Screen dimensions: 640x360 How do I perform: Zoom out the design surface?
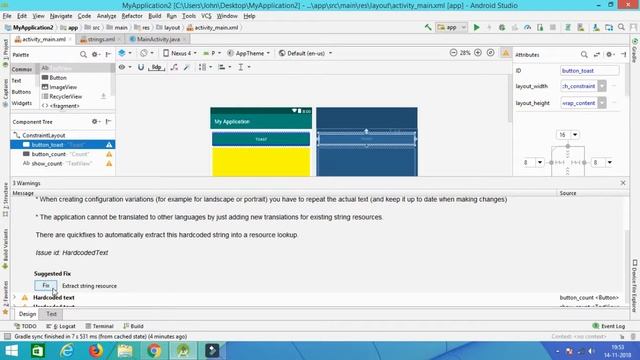453,53
